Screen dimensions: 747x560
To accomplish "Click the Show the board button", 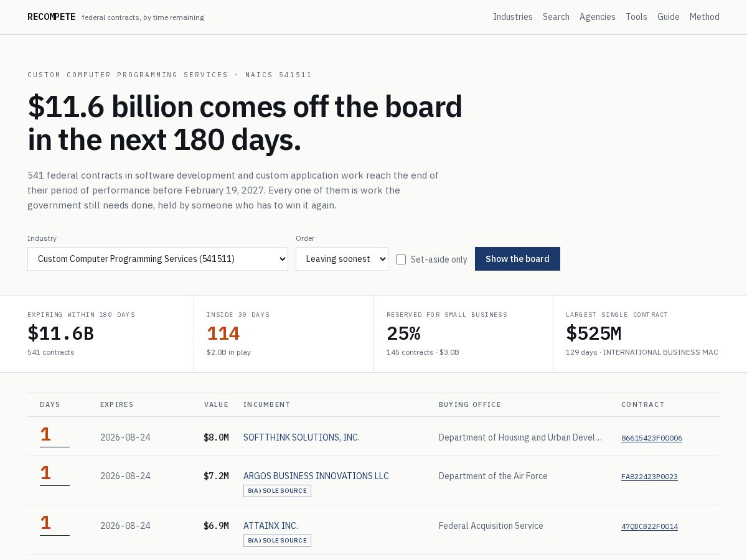I will [x=517, y=259].
